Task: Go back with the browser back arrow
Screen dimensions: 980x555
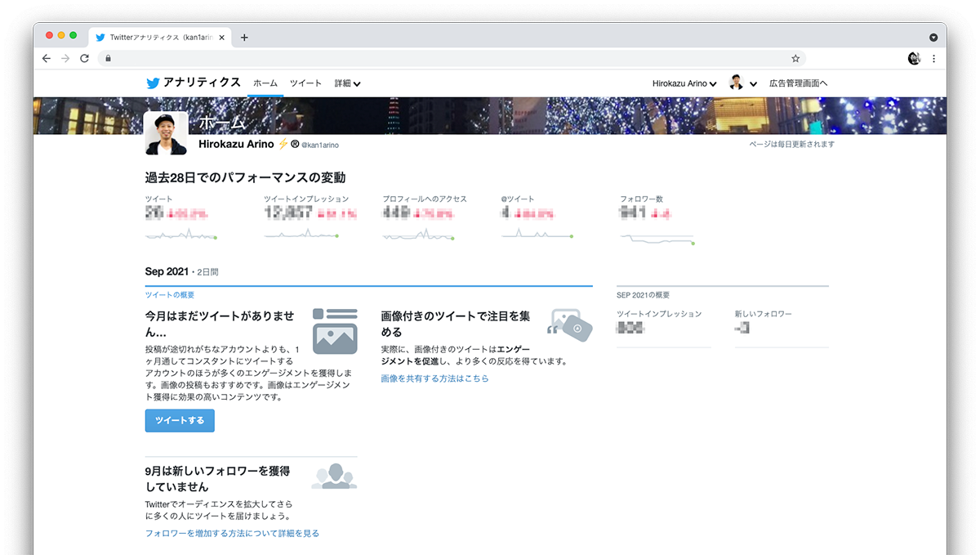Action: pyautogui.click(x=47, y=59)
